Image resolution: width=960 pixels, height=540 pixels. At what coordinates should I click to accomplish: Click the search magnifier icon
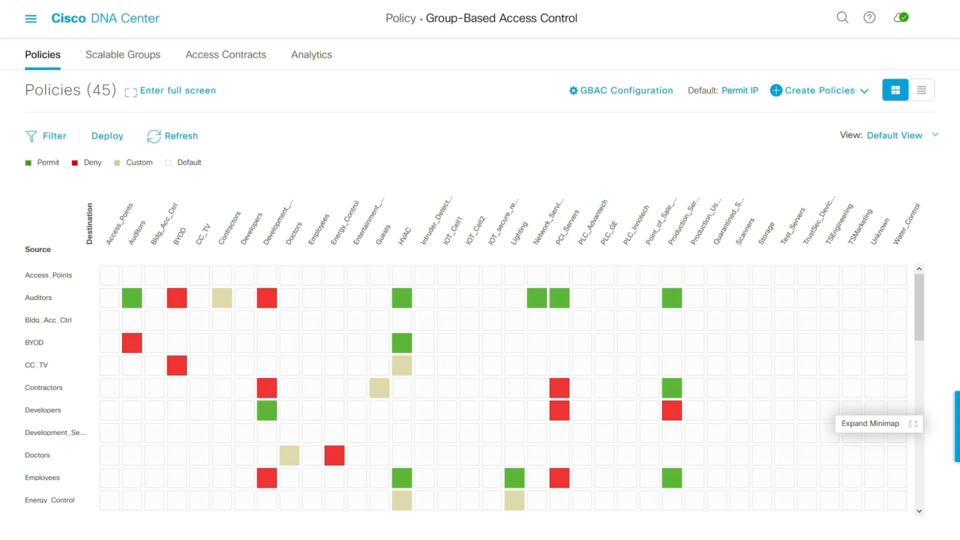click(x=842, y=18)
